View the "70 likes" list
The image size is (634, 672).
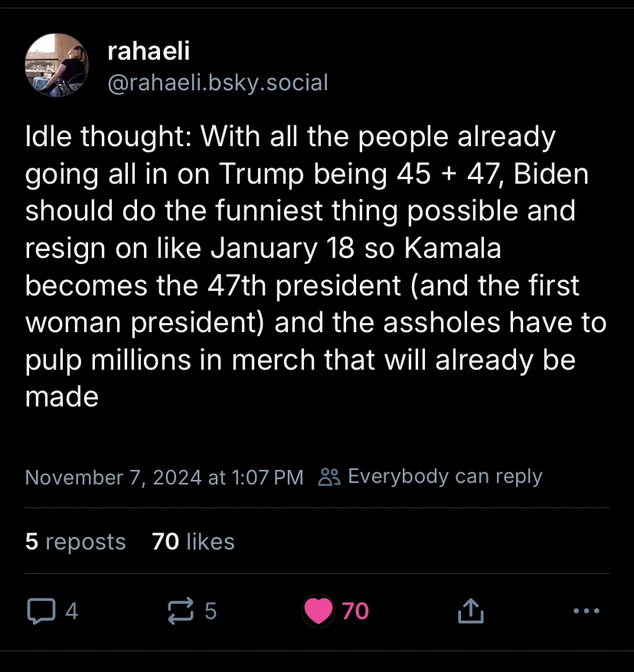click(193, 541)
